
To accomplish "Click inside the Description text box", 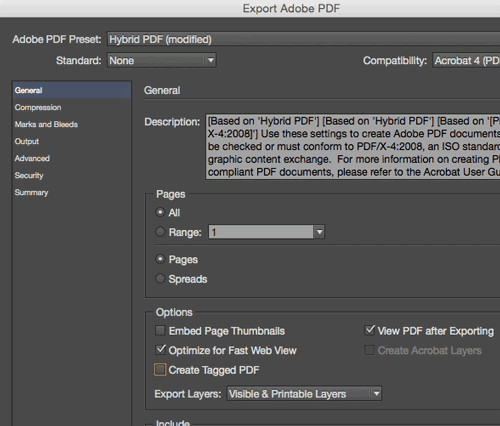I will (x=353, y=147).
